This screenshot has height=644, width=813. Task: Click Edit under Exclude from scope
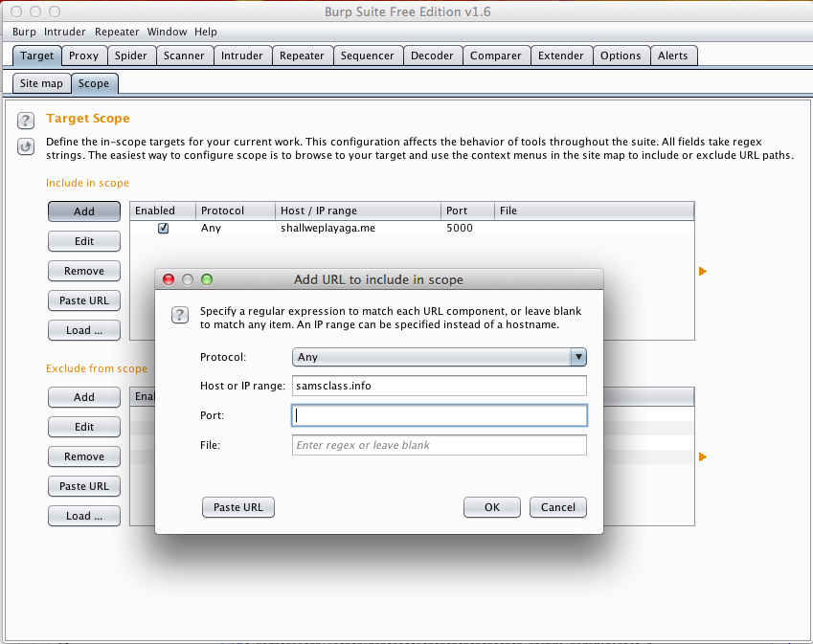coord(84,427)
